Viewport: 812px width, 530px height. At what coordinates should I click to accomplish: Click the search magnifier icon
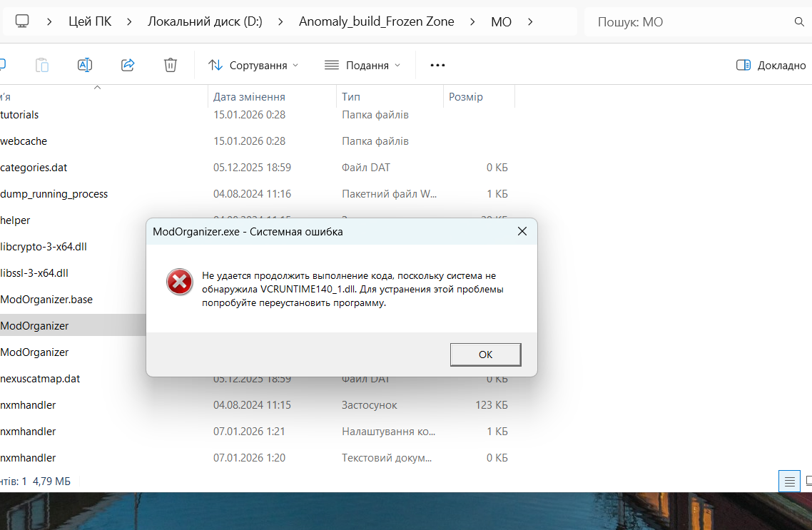799,22
